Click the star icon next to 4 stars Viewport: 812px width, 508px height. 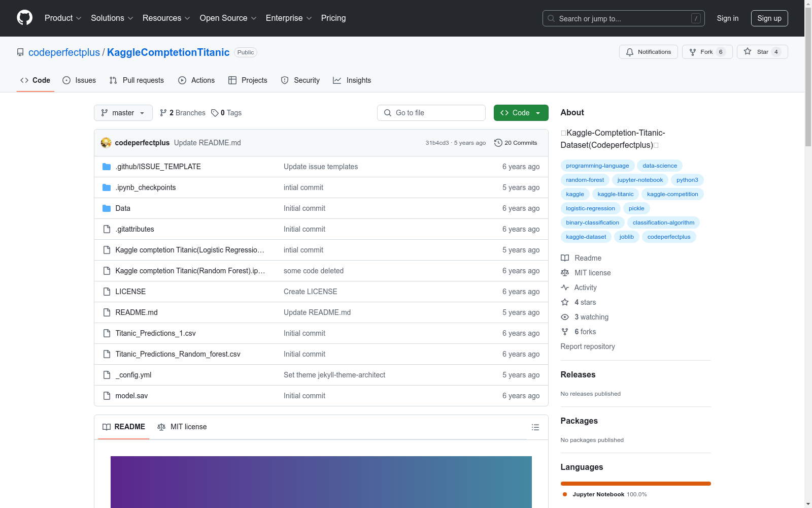[565, 302]
